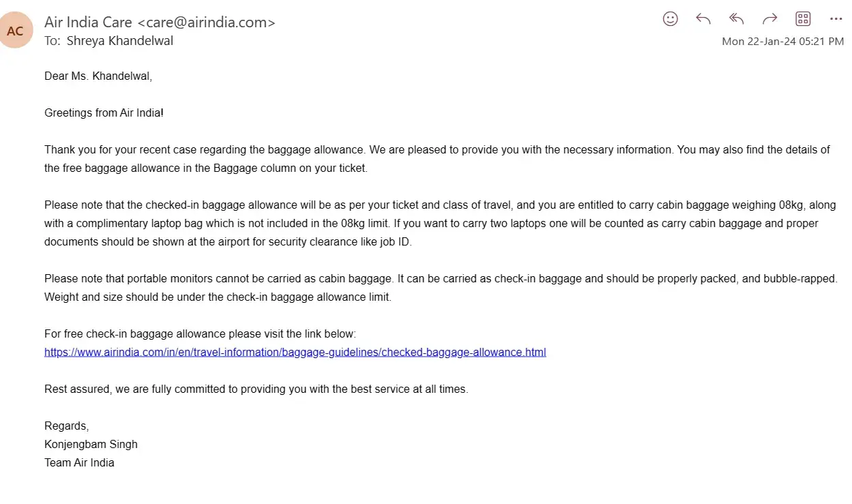Viewport: 852px width, 504px height.
Task: Click the AC sender avatar
Action: coord(15,31)
